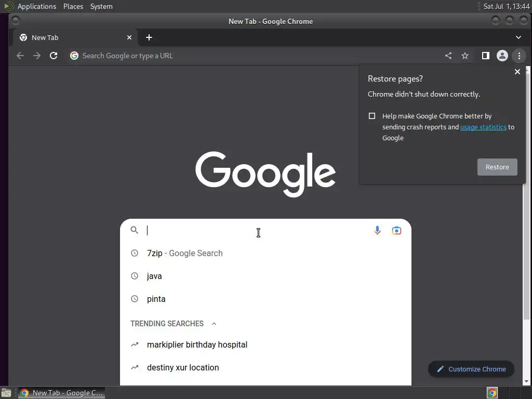Open the usage statistics link
Viewport: 532px width, 399px height.
click(x=483, y=127)
